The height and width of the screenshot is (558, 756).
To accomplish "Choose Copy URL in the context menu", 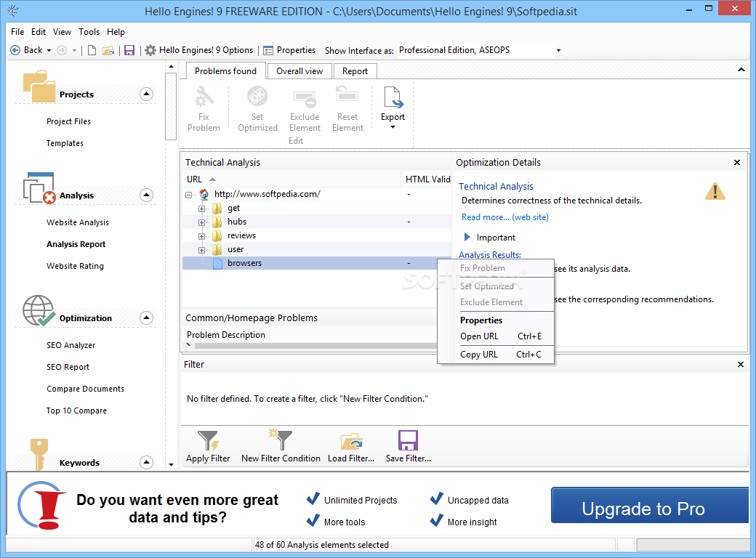I will coord(496,354).
